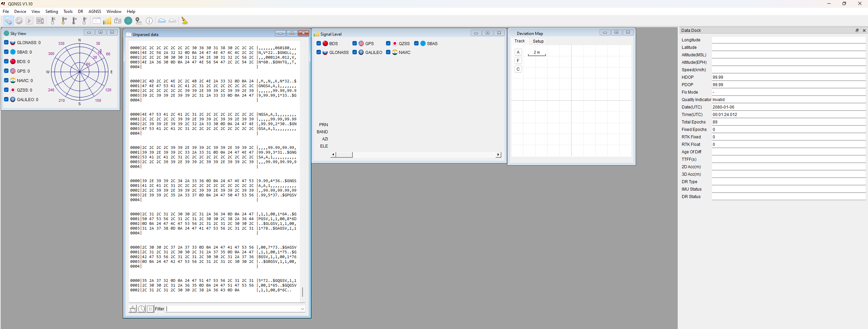
Task: Click the teal sky view icon
Action: tap(128, 21)
